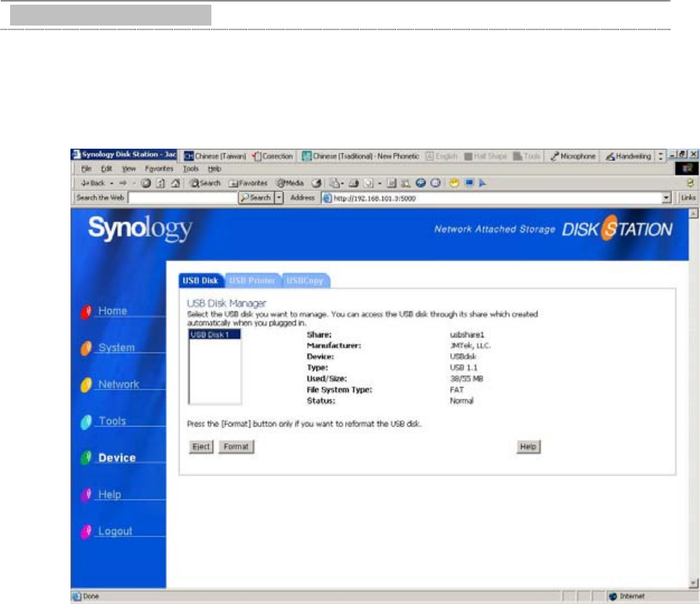Image resolution: width=700 pixels, height=604 pixels.
Task: Click the Search the Web input field
Action: point(182,197)
